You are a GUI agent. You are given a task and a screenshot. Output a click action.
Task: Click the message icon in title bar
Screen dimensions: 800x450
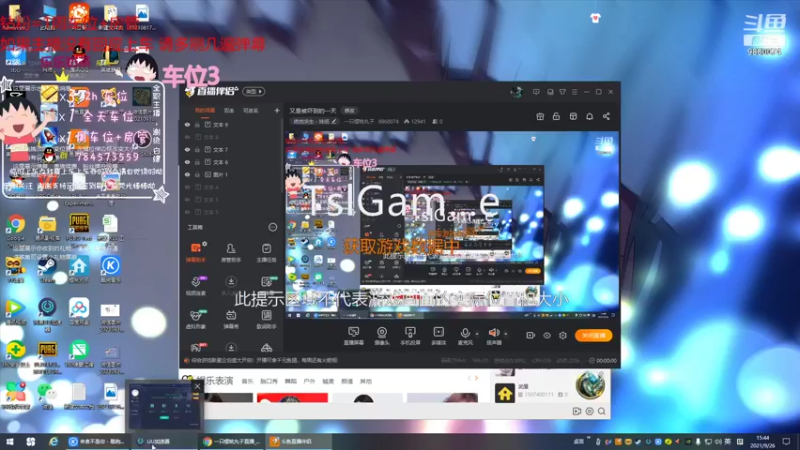pos(536,92)
